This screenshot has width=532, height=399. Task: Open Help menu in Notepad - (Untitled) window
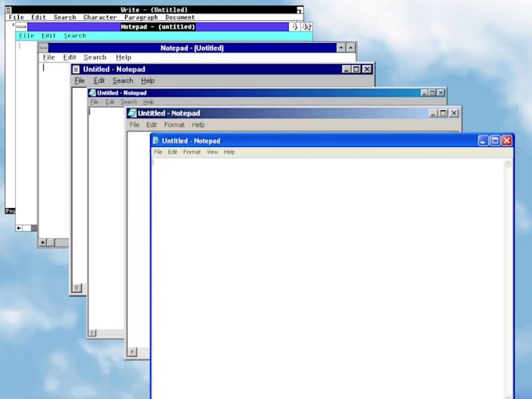coord(123,57)
